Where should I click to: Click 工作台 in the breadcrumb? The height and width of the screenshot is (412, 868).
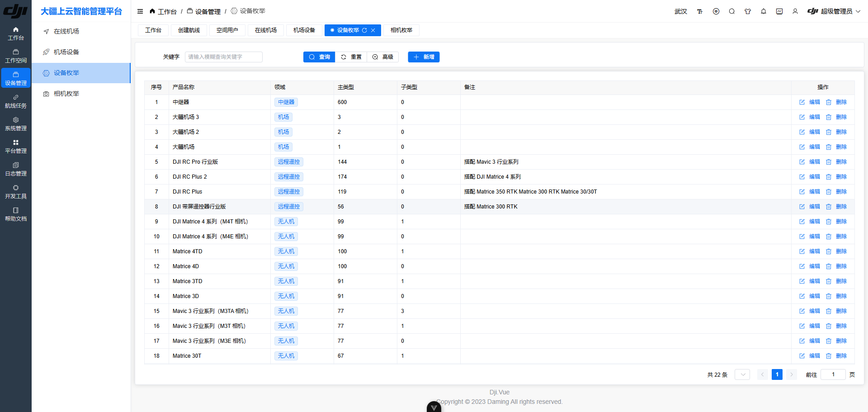tap(163, 11)
